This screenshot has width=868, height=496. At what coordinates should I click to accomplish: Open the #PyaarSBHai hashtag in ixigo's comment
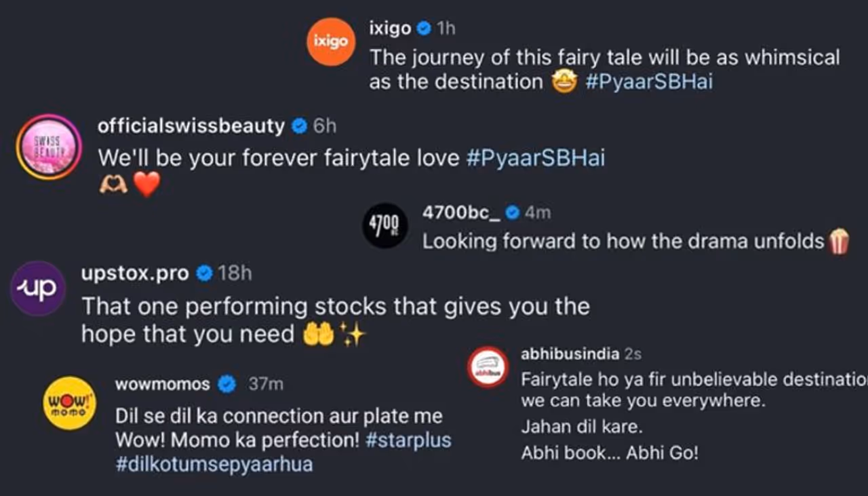[648, 82]
